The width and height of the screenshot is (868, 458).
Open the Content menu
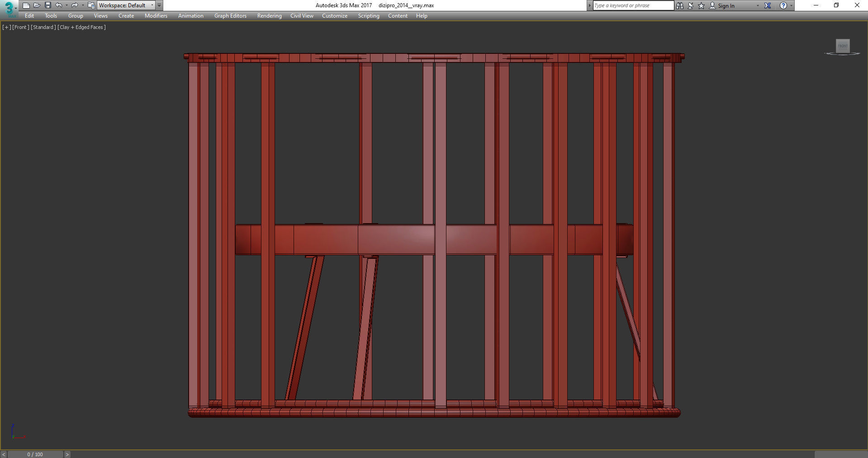coord(398,16)
